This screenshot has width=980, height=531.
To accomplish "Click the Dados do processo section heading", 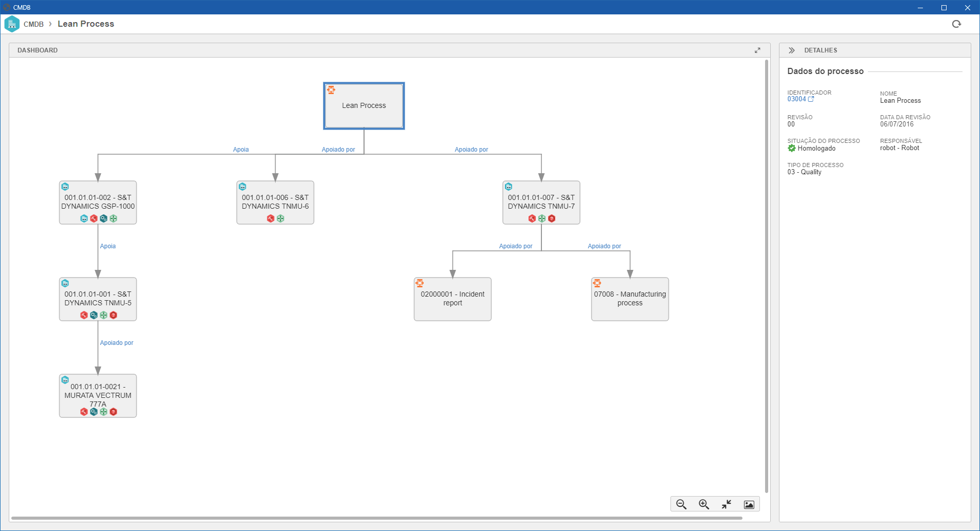I will click(x=825, y=71).
